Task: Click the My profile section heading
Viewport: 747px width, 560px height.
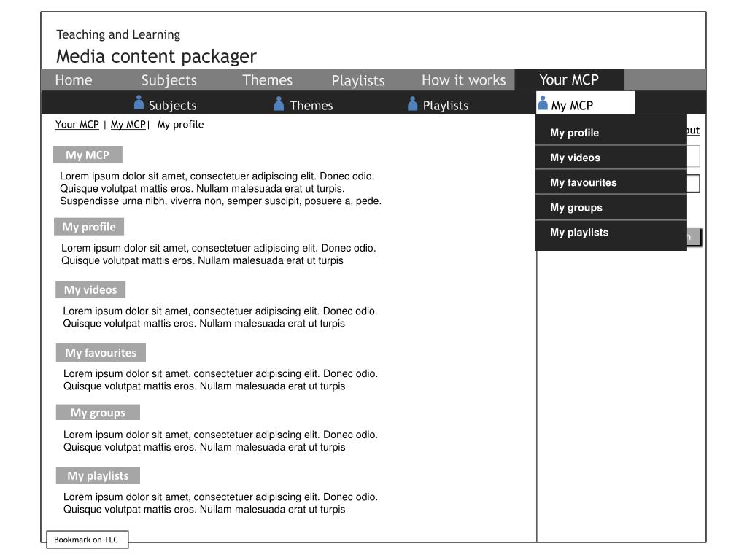Action: pos(89,227)
